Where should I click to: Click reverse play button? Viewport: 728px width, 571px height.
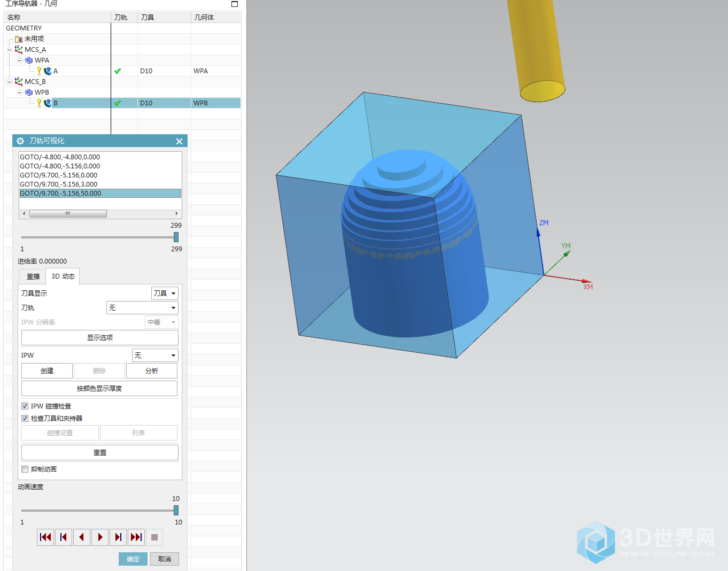(x=82, y=537)
